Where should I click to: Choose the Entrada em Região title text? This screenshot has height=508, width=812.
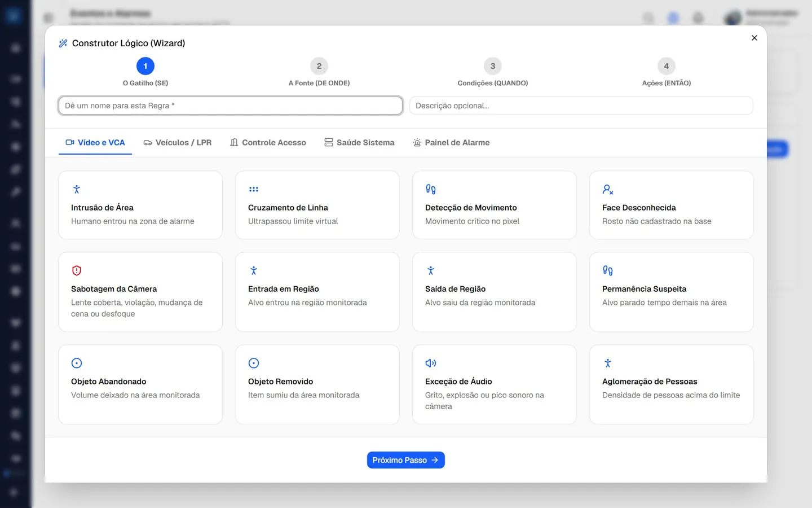point(284,289)
